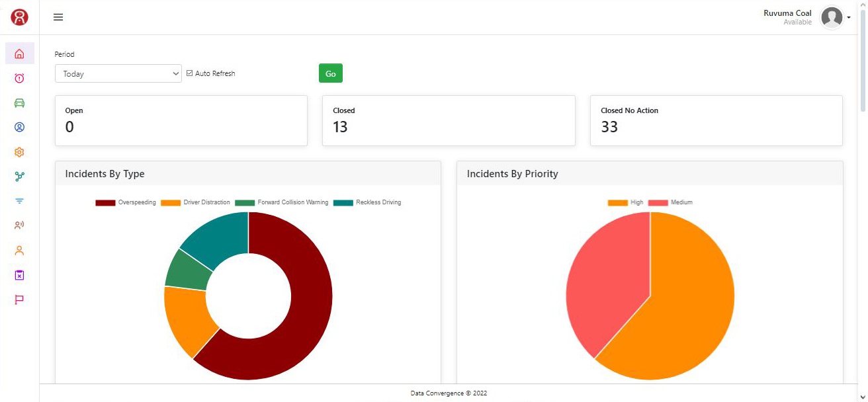This screenshot has height=402, width=868.
Task: Open the green car vehicles icon
Action: pyautogui.click(x=19, y=103)
